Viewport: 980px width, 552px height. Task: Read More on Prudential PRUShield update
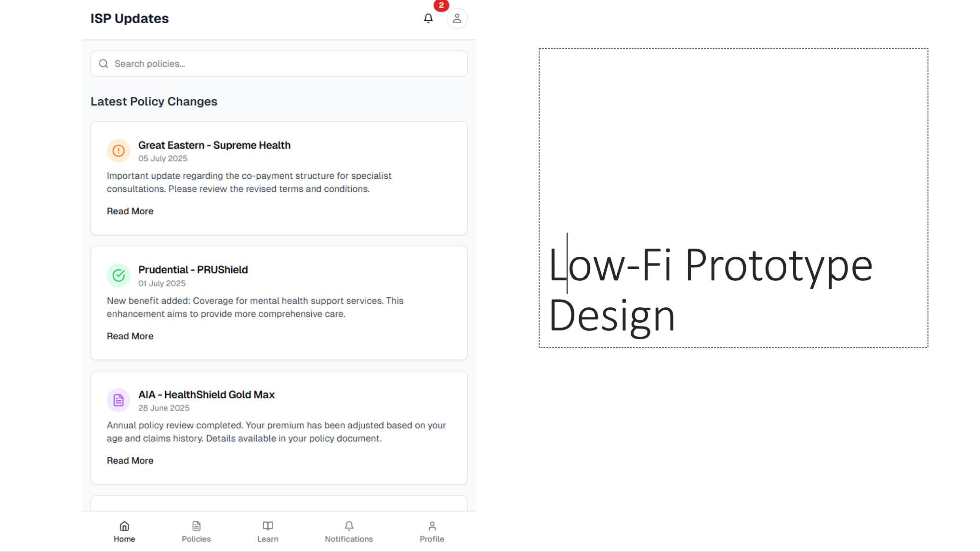130,336
